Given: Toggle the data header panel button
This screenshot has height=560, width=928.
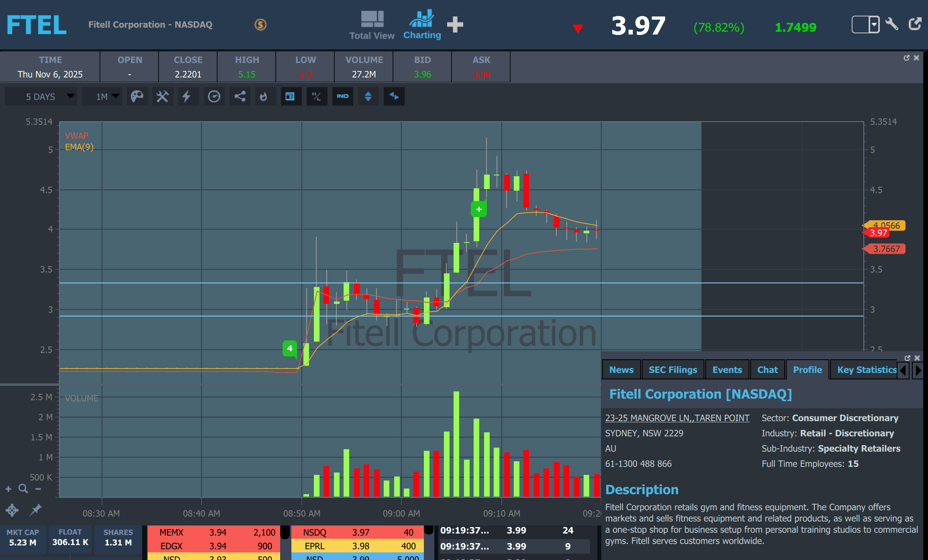Looking at the screenshot, I should [290, 96].
